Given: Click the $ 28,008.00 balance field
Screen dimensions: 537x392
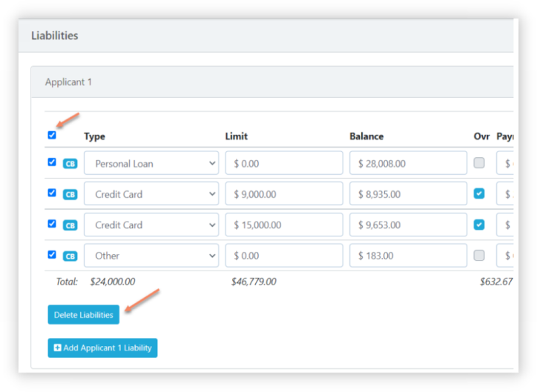Looking at the screenshot, I should [x=408, y=164].
